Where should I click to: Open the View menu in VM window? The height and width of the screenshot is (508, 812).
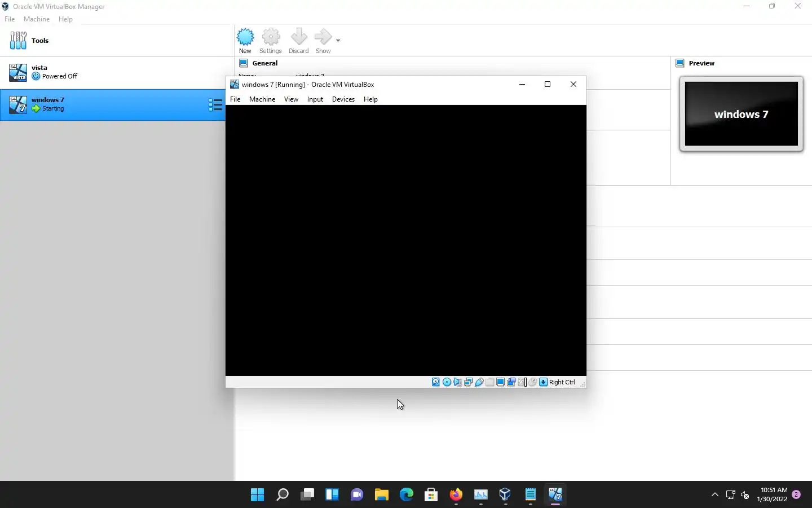pyautogui.click(x=291, y=99)
